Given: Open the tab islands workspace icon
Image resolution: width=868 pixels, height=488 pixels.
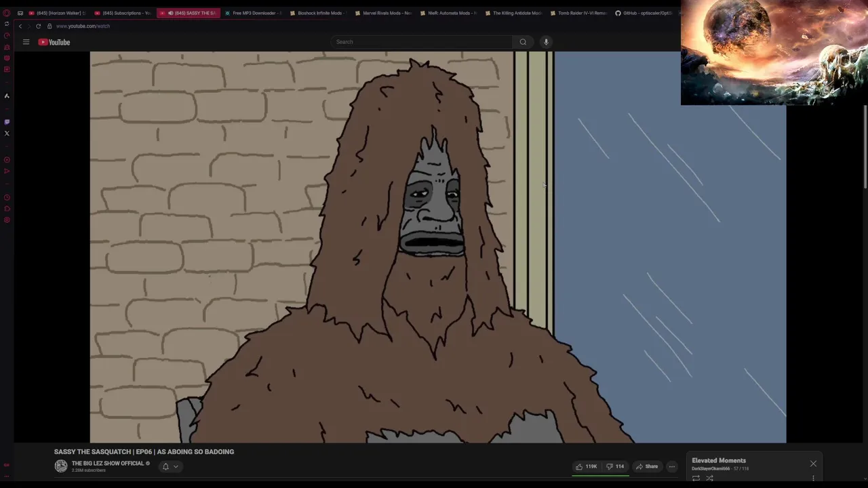Looking at the screenshot, I should pyautogui.click(x=20, y=13).
